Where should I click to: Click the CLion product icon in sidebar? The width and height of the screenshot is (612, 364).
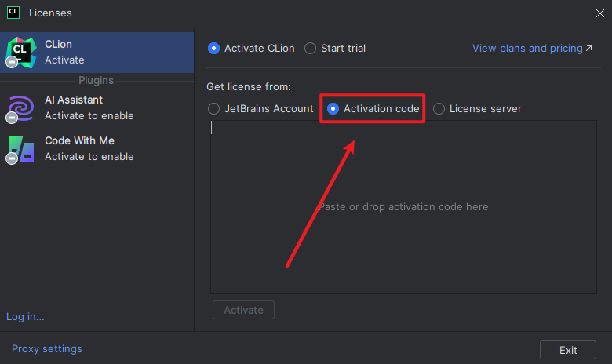point(21,53)
